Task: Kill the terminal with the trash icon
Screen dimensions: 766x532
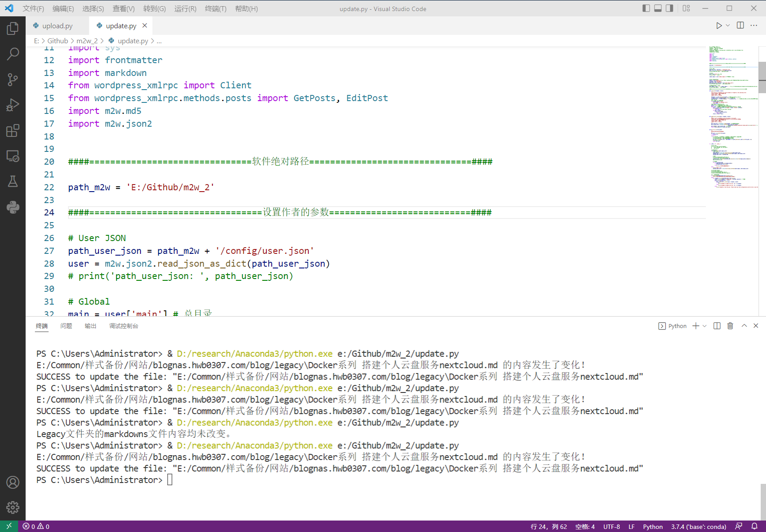Action: 730,326
